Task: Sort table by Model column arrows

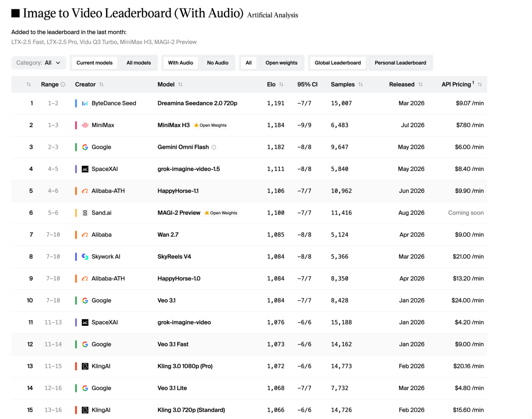Action: pyautogui.click(x=180, y=85)
